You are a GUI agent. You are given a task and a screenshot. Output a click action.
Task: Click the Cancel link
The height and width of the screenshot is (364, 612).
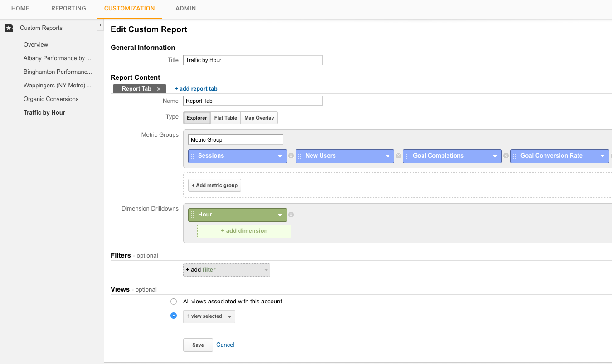[225, 345]
